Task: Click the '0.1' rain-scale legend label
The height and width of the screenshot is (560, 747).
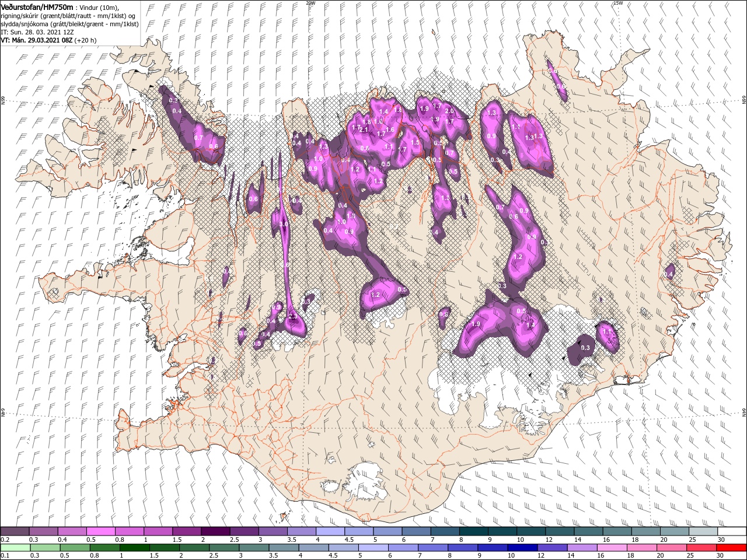Action: [5, 555]
